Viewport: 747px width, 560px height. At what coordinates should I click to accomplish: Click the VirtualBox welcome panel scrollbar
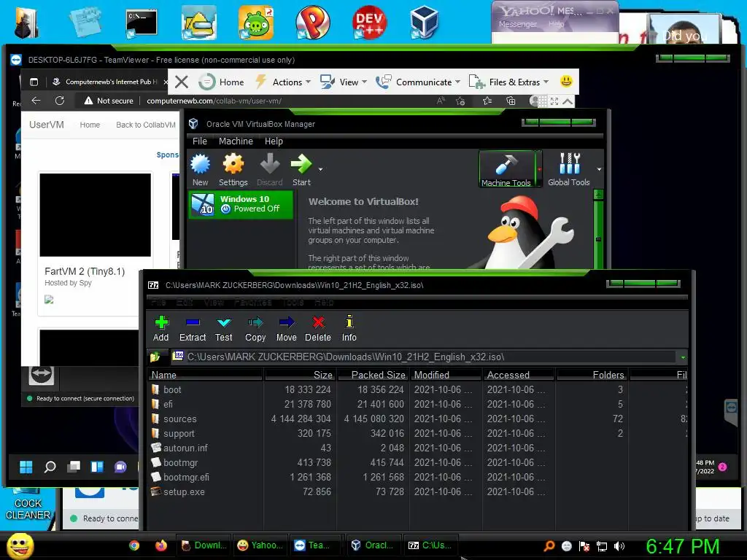click(x=598, y=228)
